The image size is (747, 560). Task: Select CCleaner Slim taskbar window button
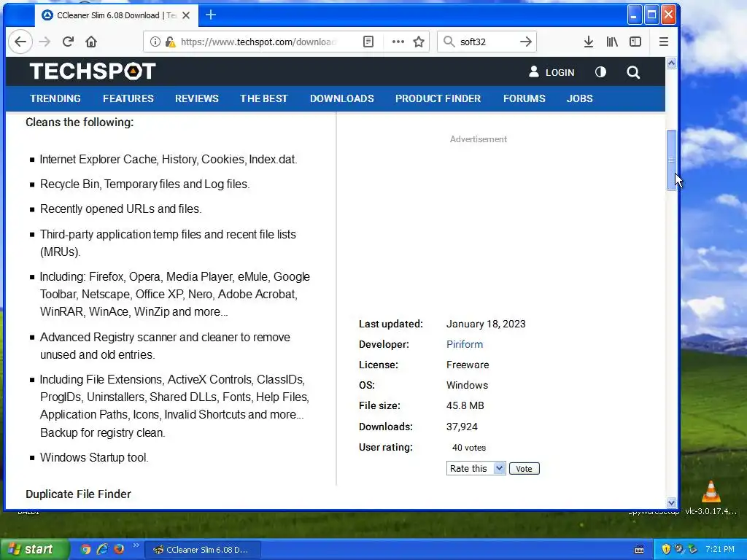click(203, 550)
